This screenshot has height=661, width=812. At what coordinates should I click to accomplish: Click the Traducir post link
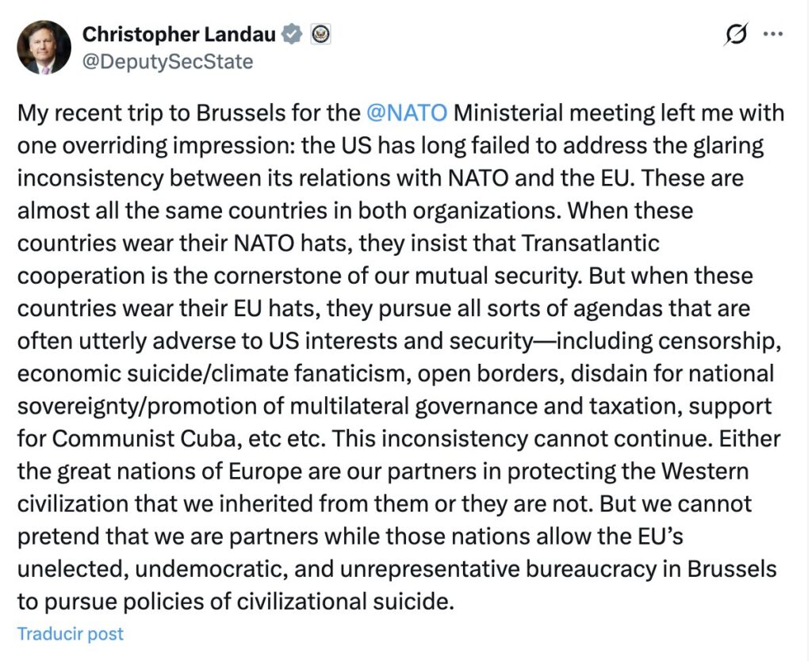click(x=71, y=633)
